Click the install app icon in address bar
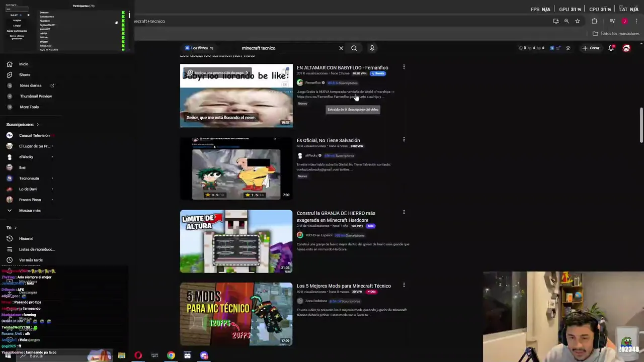This screenshot has height=362, width=644. (556, 21)
